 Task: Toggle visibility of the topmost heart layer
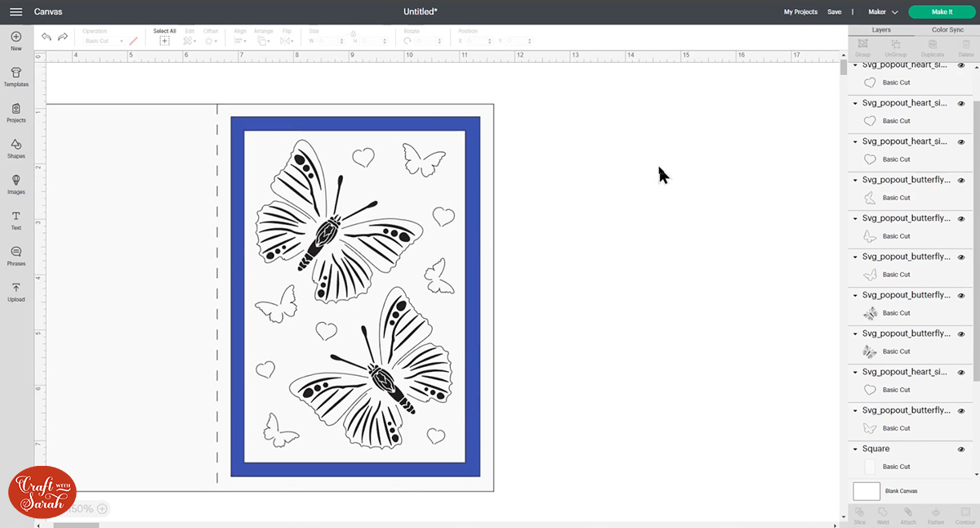(961, 65)
